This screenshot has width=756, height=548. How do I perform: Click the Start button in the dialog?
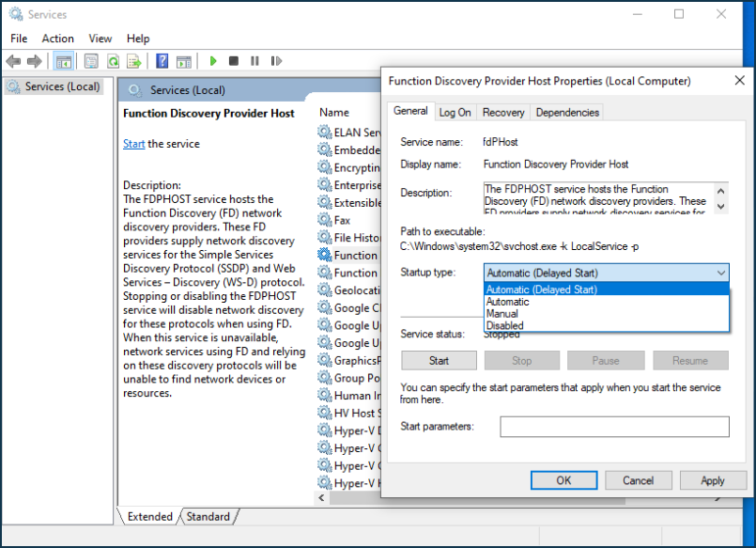click(x=439, y=360)
